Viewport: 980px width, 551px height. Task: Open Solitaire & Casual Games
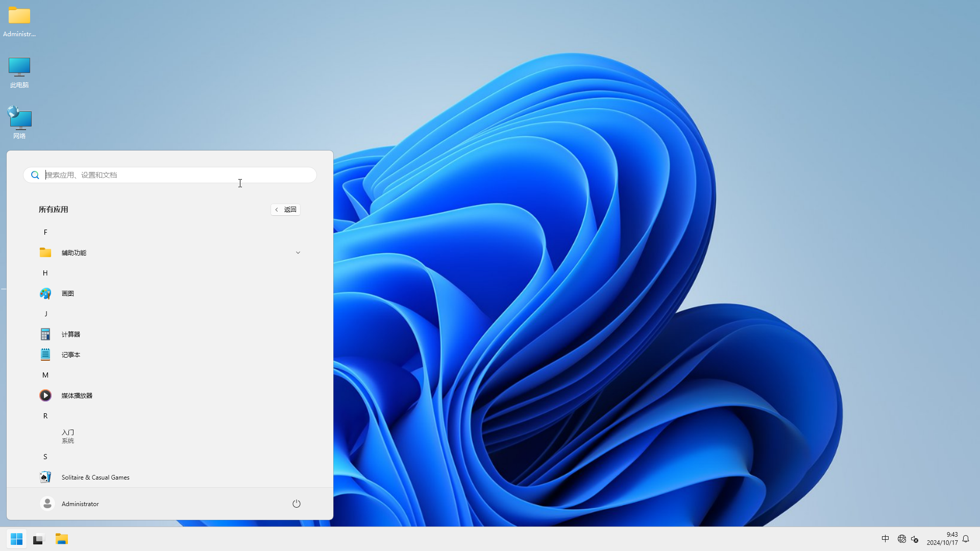[x=95, y=477]
